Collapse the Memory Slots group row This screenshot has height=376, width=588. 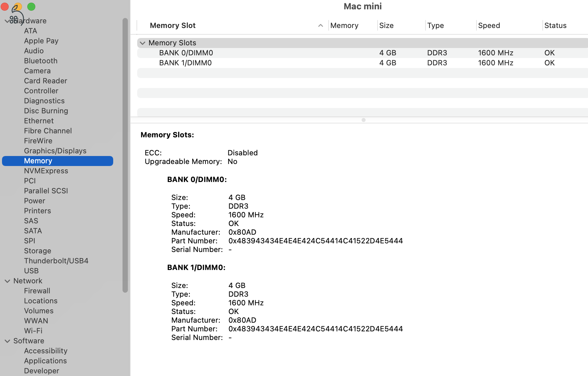(x=143, y=43)
